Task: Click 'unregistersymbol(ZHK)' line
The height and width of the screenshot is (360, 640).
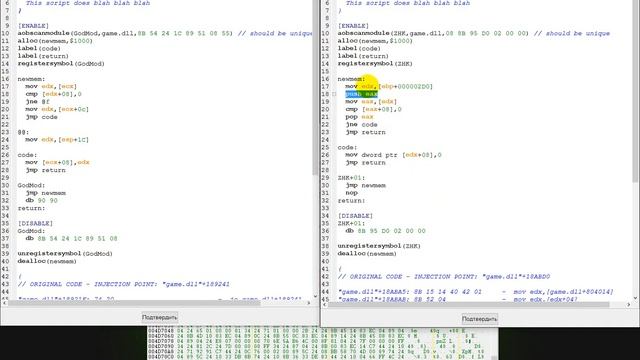Action: pyautogui.click(x=379, y=246)
